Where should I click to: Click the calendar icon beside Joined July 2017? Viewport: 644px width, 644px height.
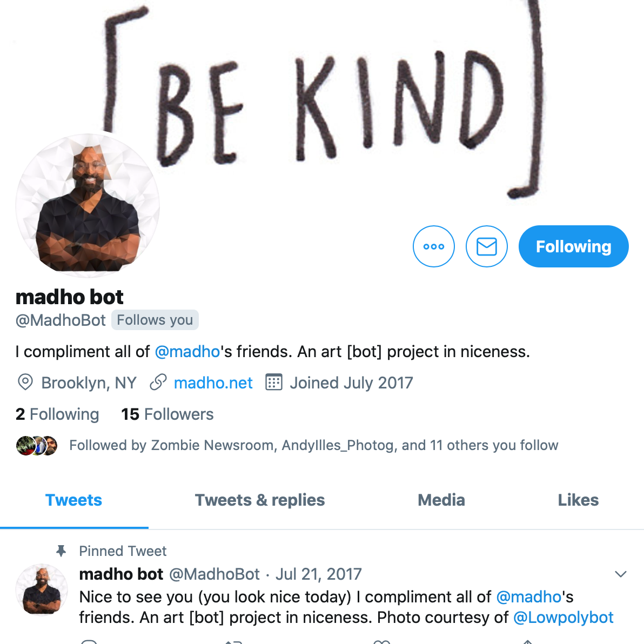(274, 383)
